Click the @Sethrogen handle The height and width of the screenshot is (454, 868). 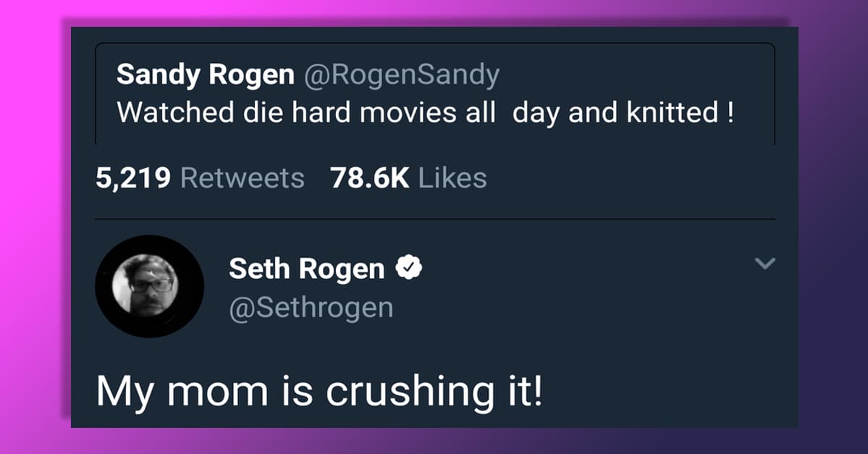pos(311,308)
